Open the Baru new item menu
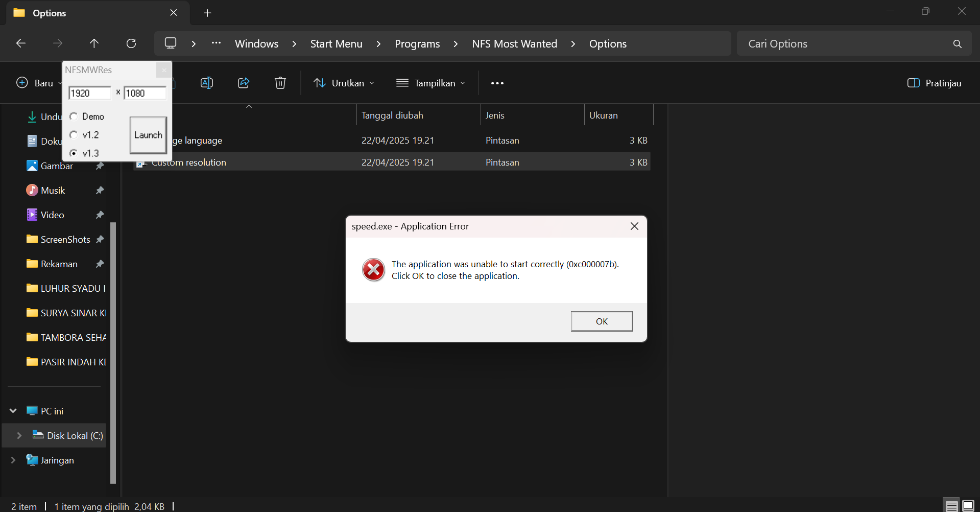The width and height of the screenshot is (980, 512). click(x=39, y=83)
